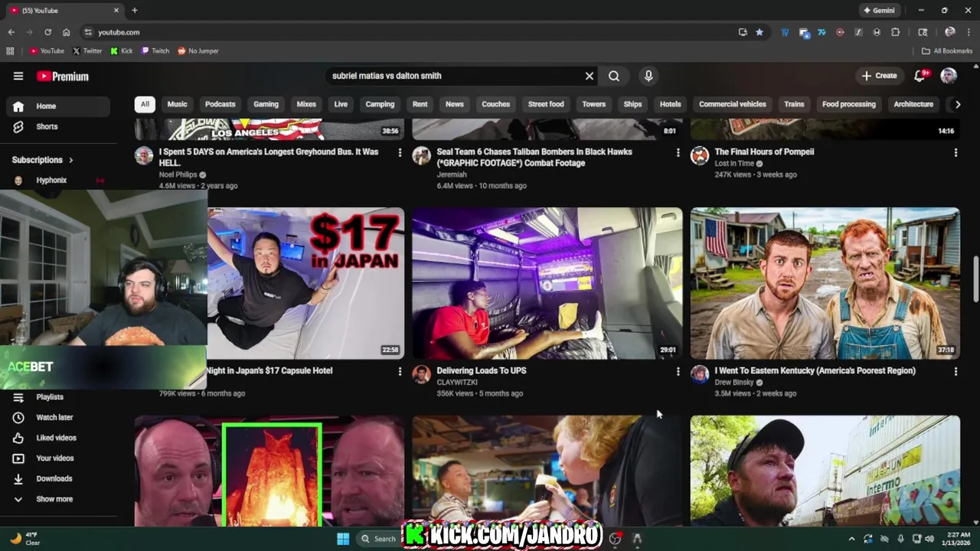Open options for Japan's $17 Capsule Hotel video
The width and height of the screenshot is (980, 551).
point(400,371)
